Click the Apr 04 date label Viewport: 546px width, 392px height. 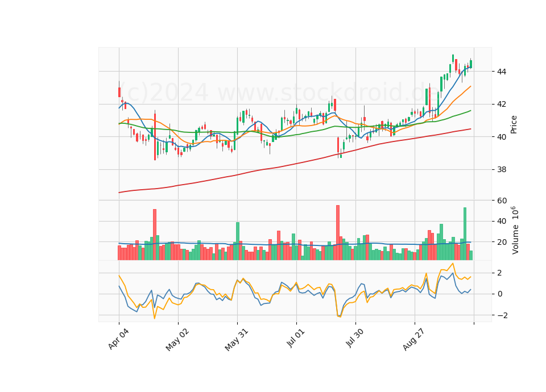click(x=118, y=339)
